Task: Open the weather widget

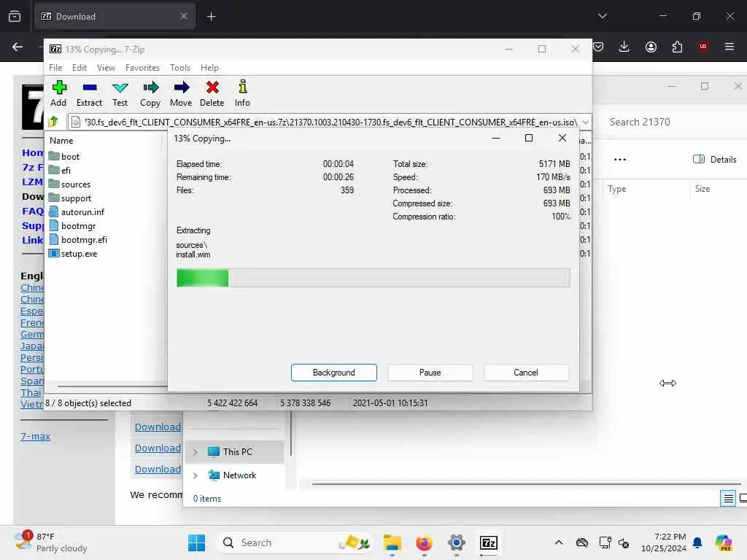Action: coord(50,542)
